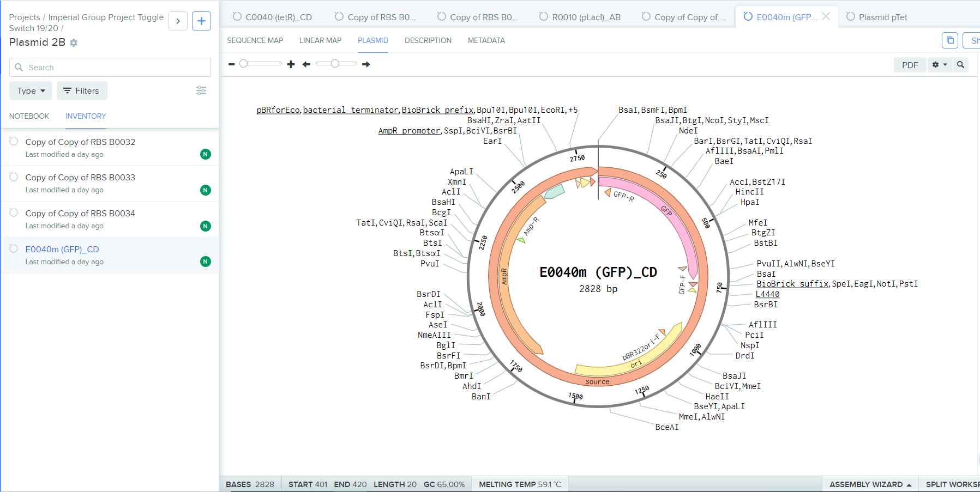Click the plus button to create new item
Viewport: 980px width, 492px height.
tap(201, 21)
